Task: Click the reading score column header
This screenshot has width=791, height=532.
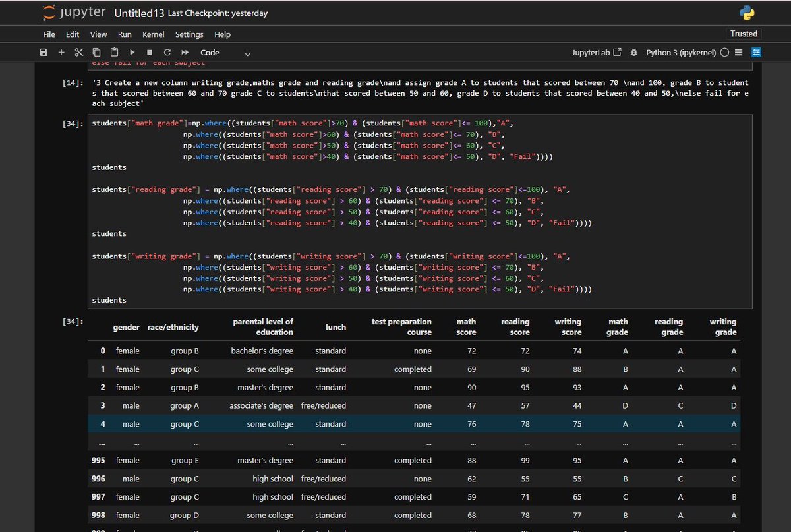Action: click(x=515, y=327)
